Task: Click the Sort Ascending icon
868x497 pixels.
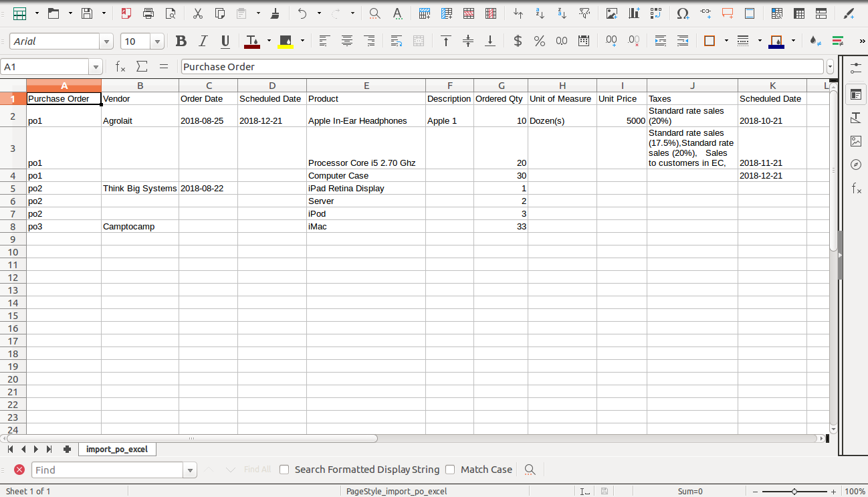Action: [540, 13]
